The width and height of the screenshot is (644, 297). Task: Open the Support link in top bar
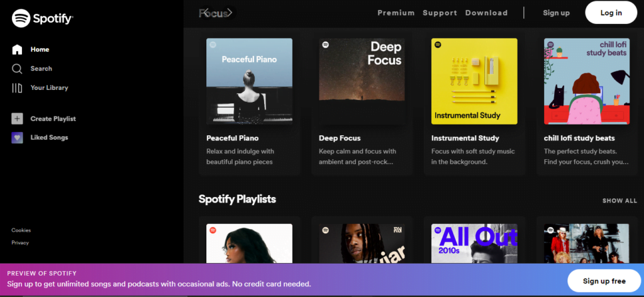(x=440, y=13)
